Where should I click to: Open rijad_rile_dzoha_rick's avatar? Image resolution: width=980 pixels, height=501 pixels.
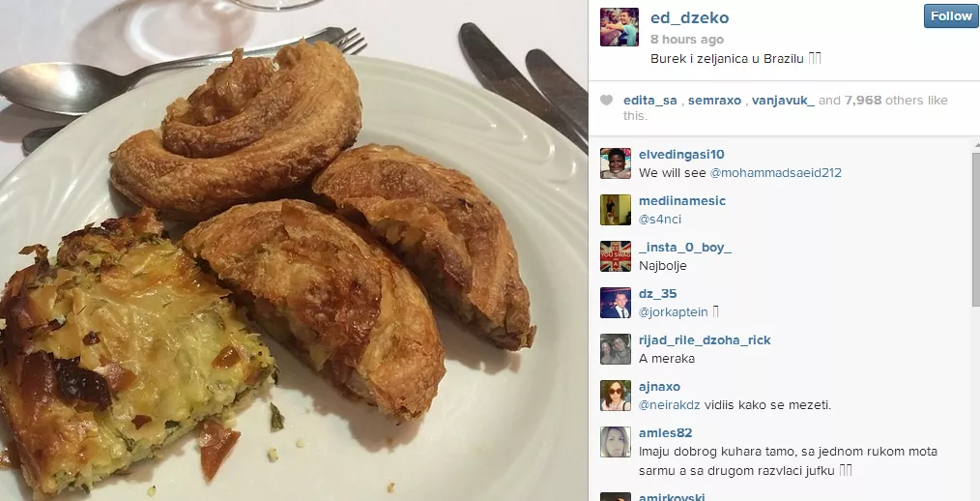pos(616,349)
